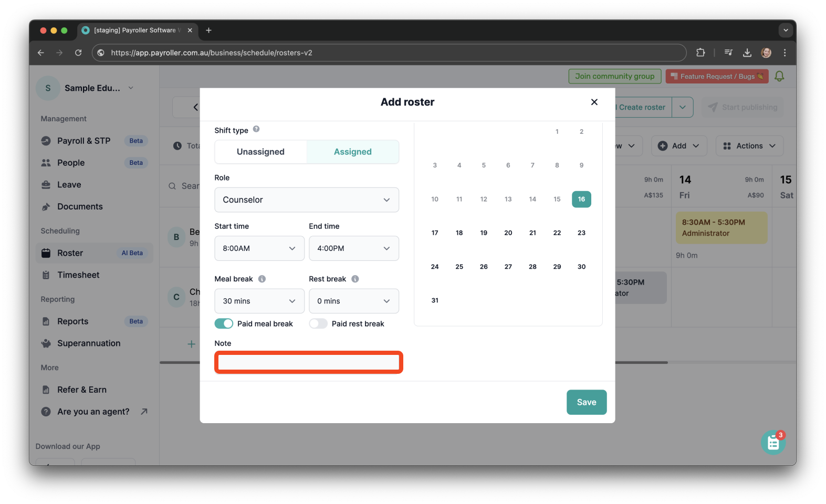Expand the Create roster split arrow
The width and height of the screenshot is (826, 504).
pos(683,107)
